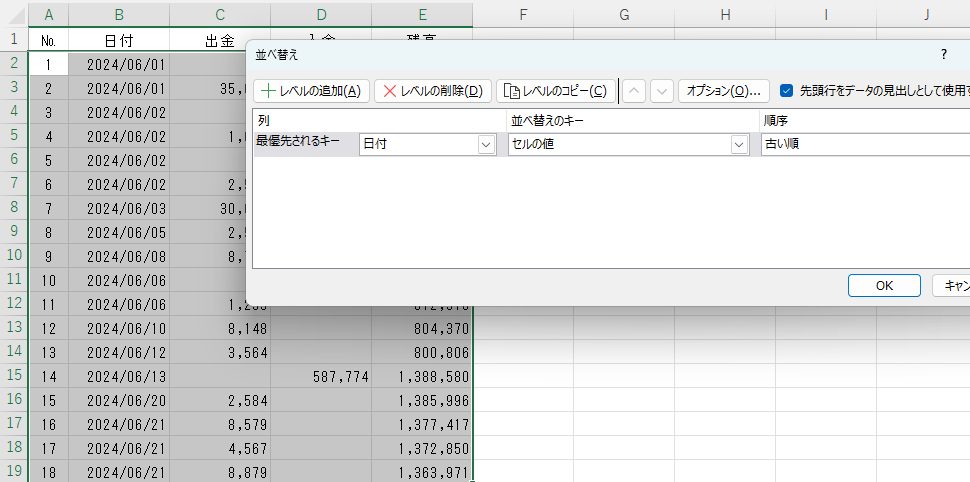This screenshot has width=970, height=482.
Task: Click the No. header cell
Action: pyautogui.click(x=48, y=41)
